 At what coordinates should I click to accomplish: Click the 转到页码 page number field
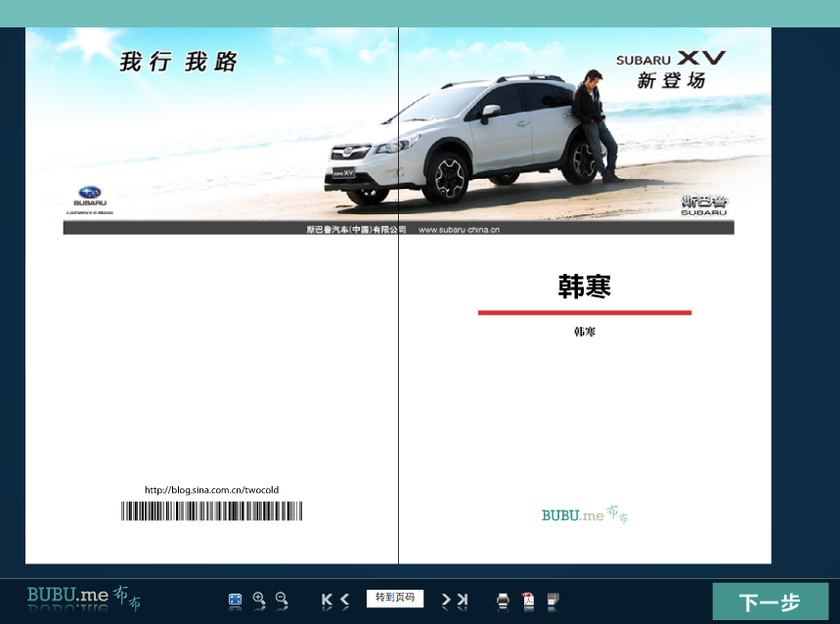395,598
